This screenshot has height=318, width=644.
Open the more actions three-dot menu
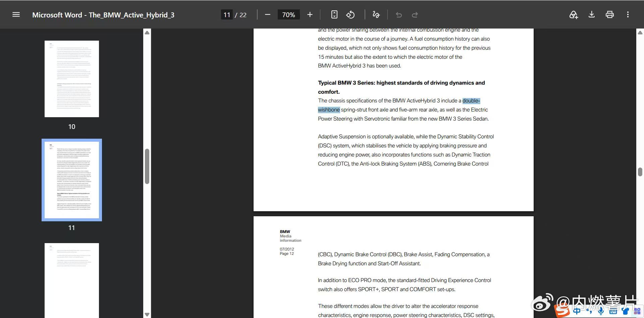click(628, 15)
